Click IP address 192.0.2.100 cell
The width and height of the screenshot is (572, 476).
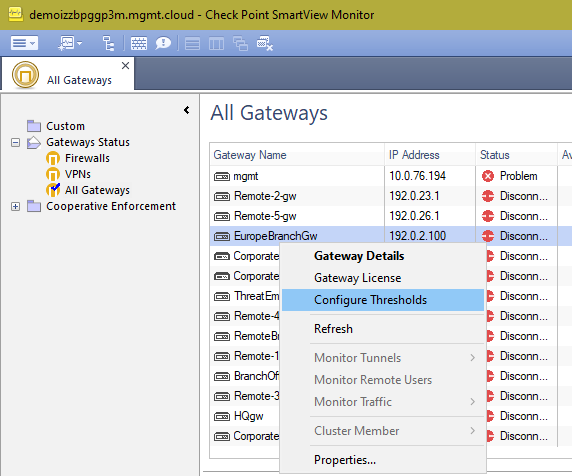(417, 236)
